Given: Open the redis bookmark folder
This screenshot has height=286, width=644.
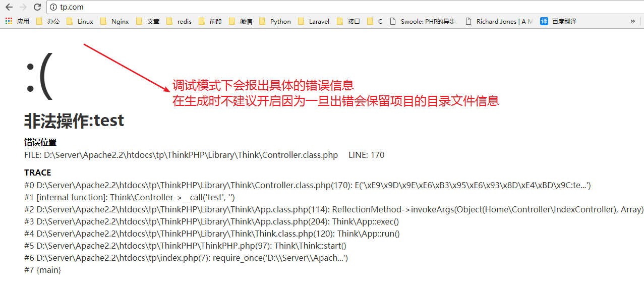Looking at the screenshot, I should pos(179,21).
